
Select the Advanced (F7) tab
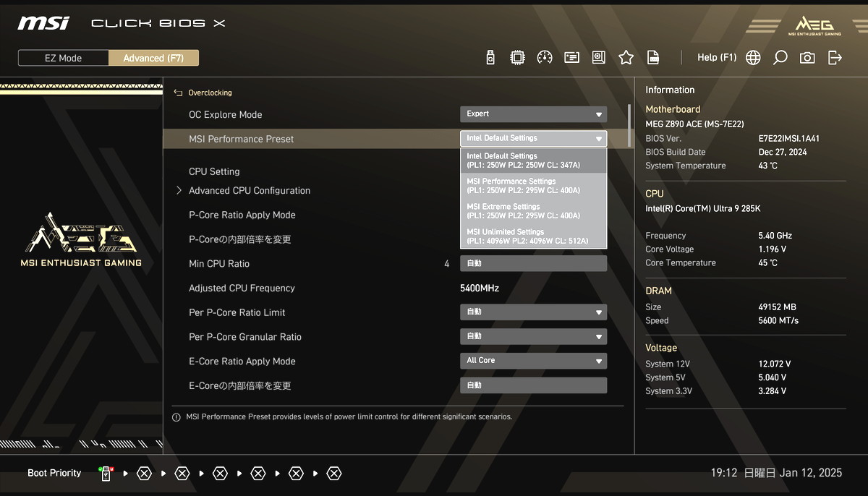click(153, 58)
